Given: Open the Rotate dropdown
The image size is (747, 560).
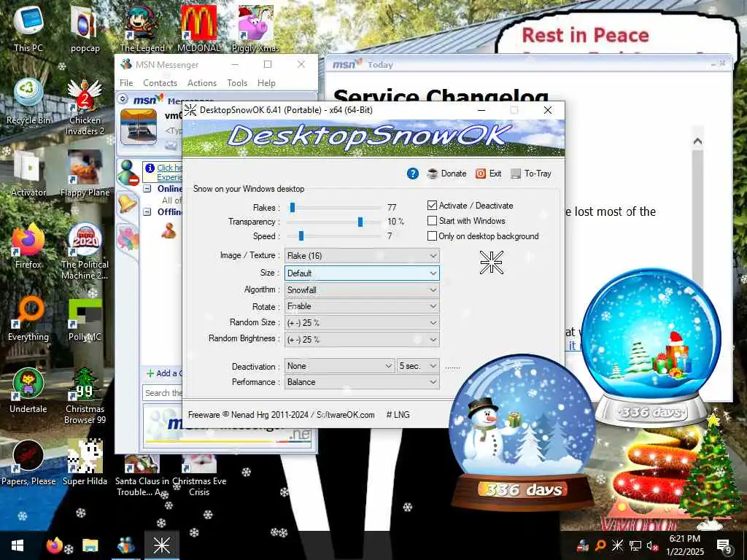Looking at the screenshot, I should tap(362, 306).
